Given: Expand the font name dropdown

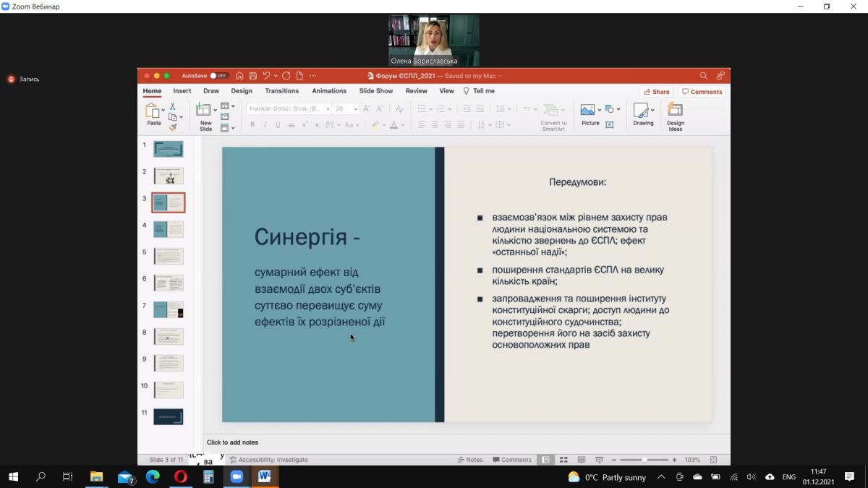Looking at the screenshot, I should pos(328,109).
